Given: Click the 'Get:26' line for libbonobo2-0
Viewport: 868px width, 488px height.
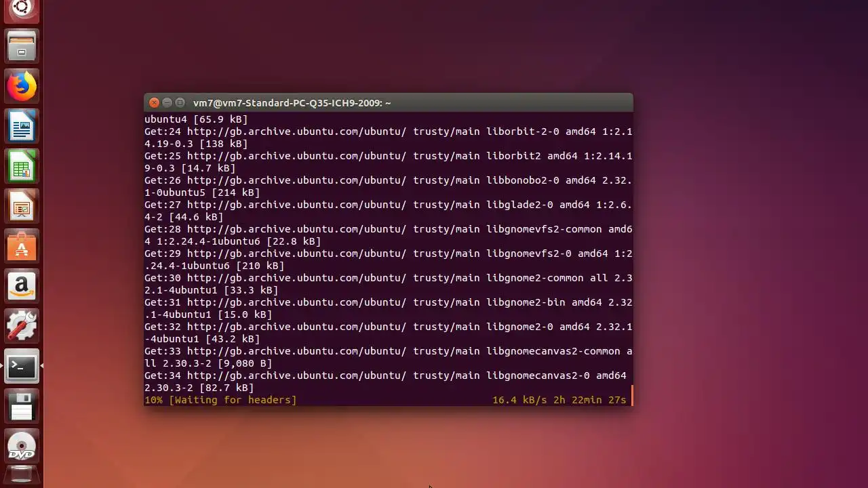Looking at the screenshot, I should [x=388, y=180].
